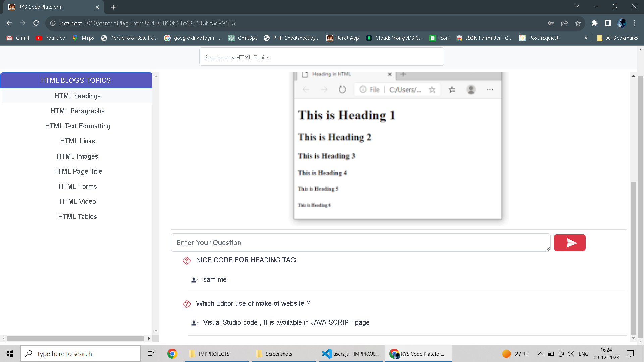Screen dimensions: 644x362
Task: Open the HTML Paragraphs topic
Action: point(77,111)
